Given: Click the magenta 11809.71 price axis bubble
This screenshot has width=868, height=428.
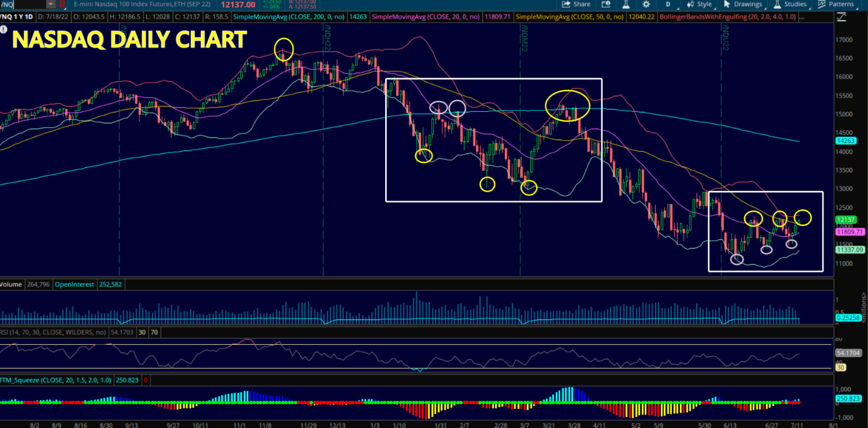Looking at the screenshot, I should (x=850, y=231).
